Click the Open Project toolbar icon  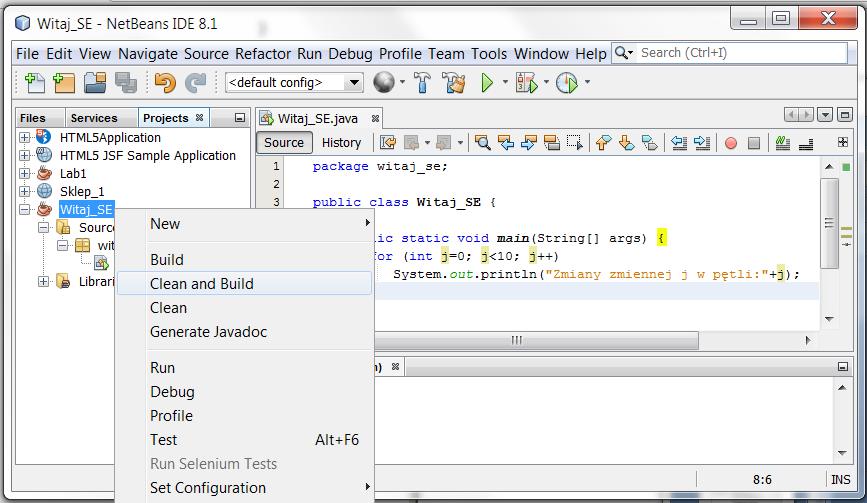[x=95, y=83]
